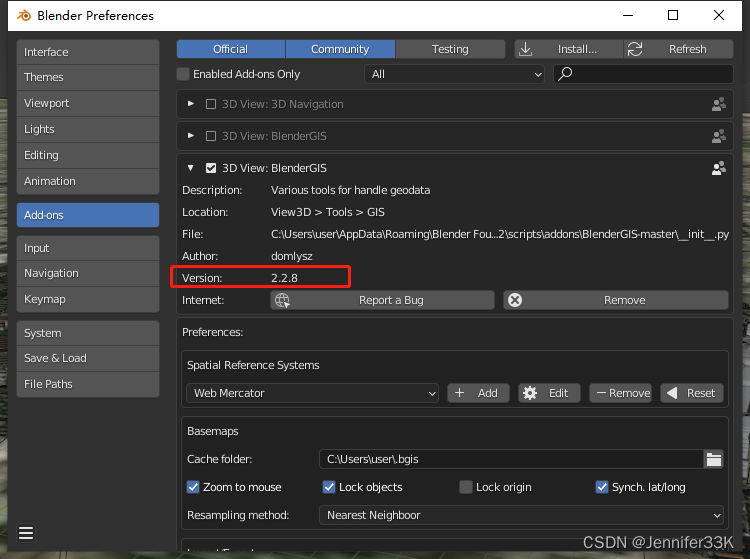Edit the selected reference system
The height and width of the screenshot is (559, 750).
click(549, 393)
